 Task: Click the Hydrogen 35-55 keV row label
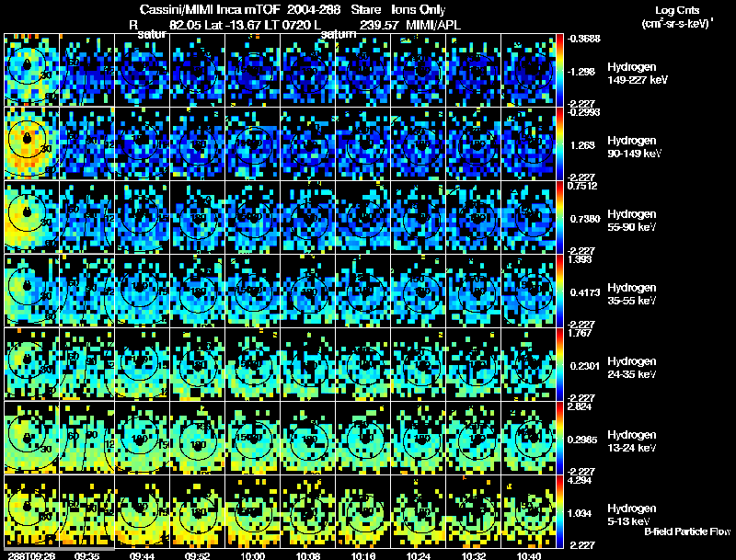(x=632, y=294)
